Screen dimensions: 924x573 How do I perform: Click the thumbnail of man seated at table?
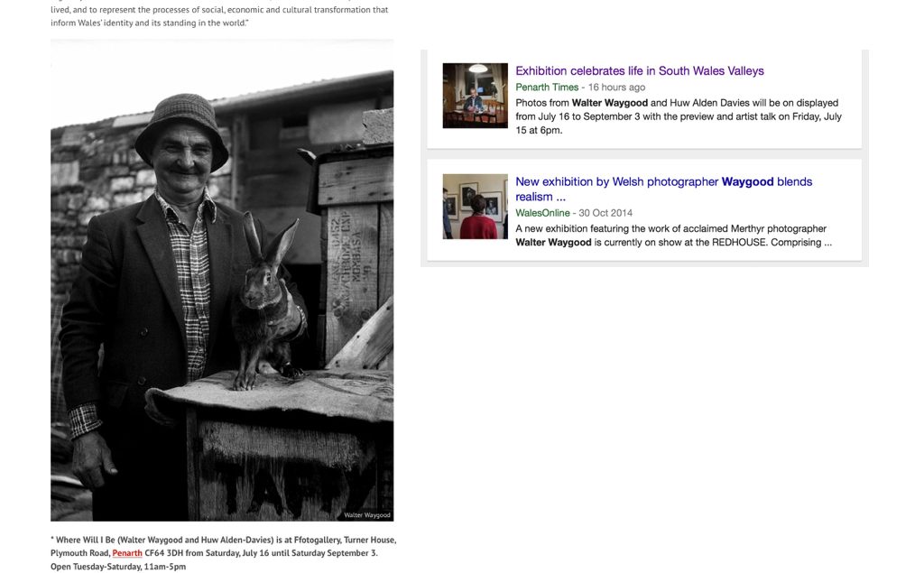475,96
